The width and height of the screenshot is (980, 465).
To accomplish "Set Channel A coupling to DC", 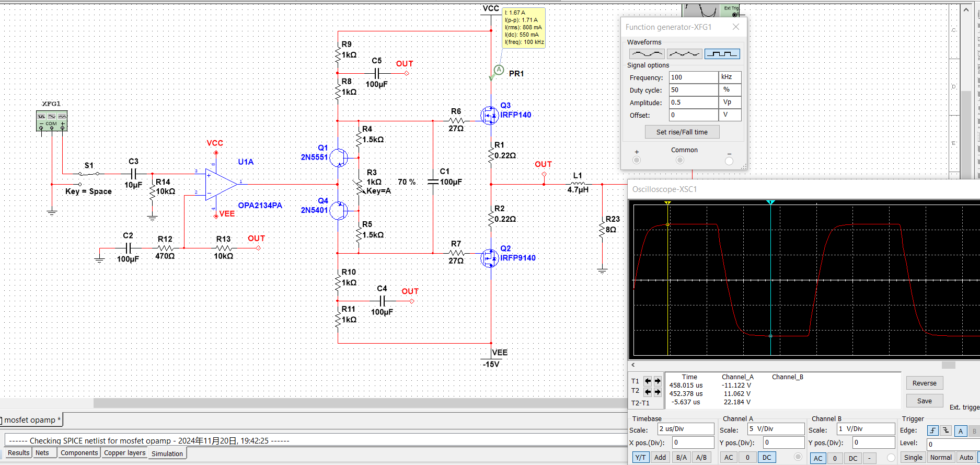I will (x=767, y=458).
